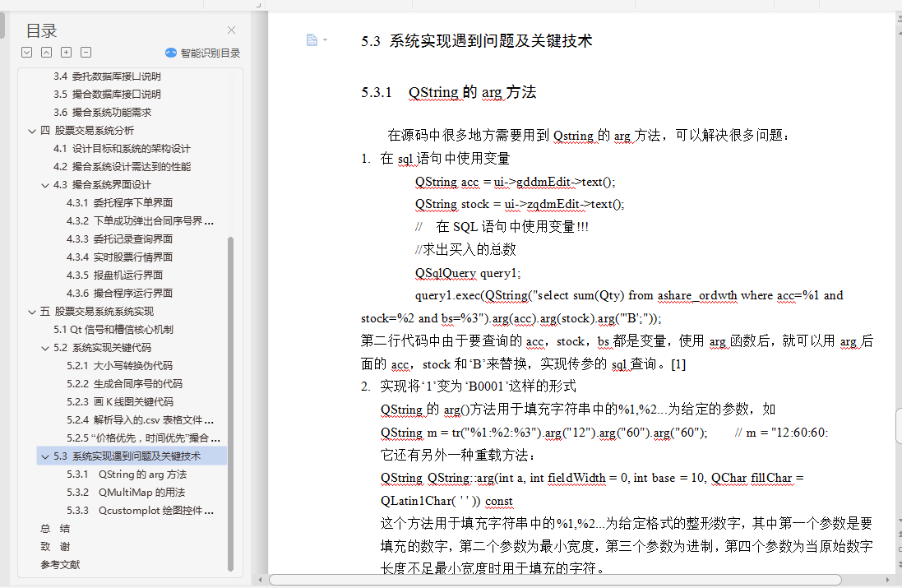Navigate to 5.2.4 解析导入的.csv 表格文件
Viewport: 902px width, 588px height.
pos(140,420)
